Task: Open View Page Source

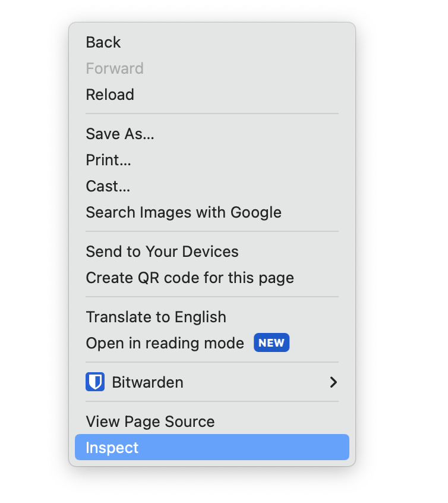Action: [150, 422]
